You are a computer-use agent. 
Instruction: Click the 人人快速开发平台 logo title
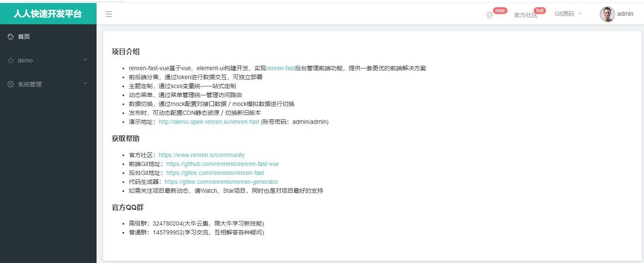pos(48,14)
